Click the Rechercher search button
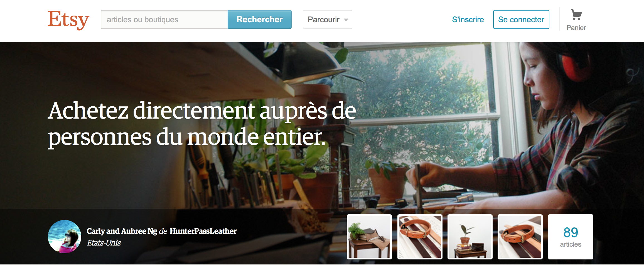The width and height of the screenshot is (644, 265). [x=259, y=19]
